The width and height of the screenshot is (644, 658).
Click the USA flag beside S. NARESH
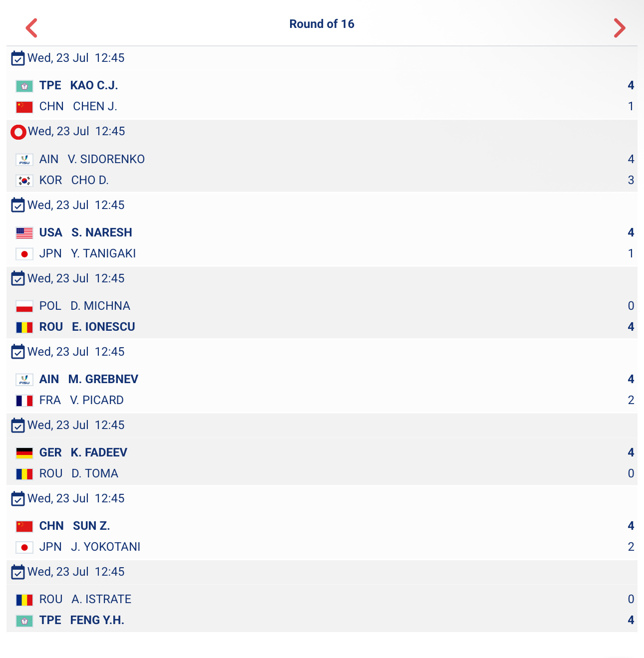(24, 233)
